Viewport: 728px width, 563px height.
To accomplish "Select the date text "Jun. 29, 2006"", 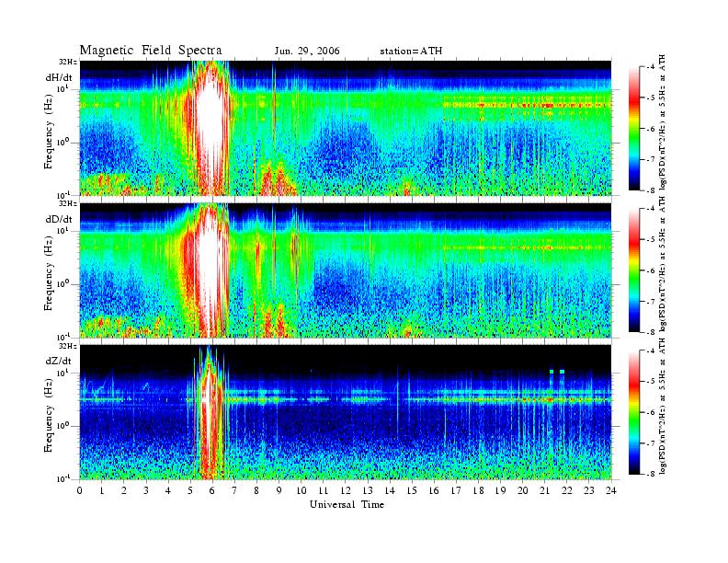I will (307, 52).
